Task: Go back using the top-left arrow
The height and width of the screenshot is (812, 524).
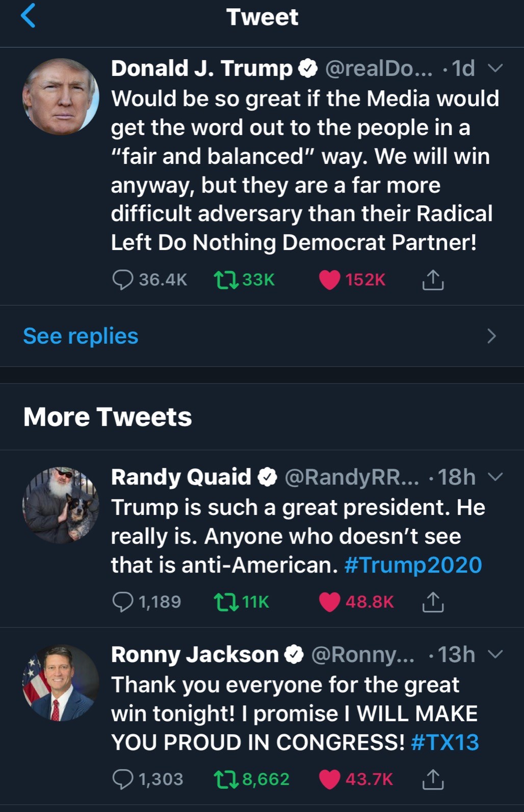Action: pos(28,16)
